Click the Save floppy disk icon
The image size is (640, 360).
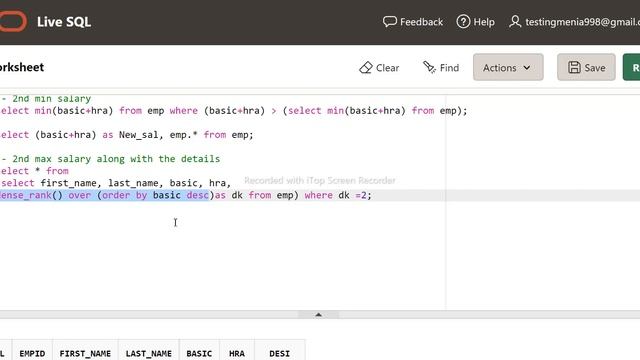click(x=574, y=67)
